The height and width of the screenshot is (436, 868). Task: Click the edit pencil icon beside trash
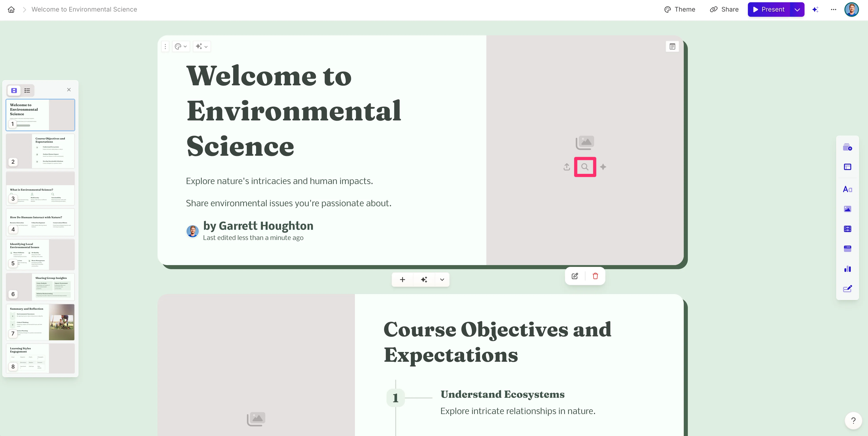coord(575,276)
